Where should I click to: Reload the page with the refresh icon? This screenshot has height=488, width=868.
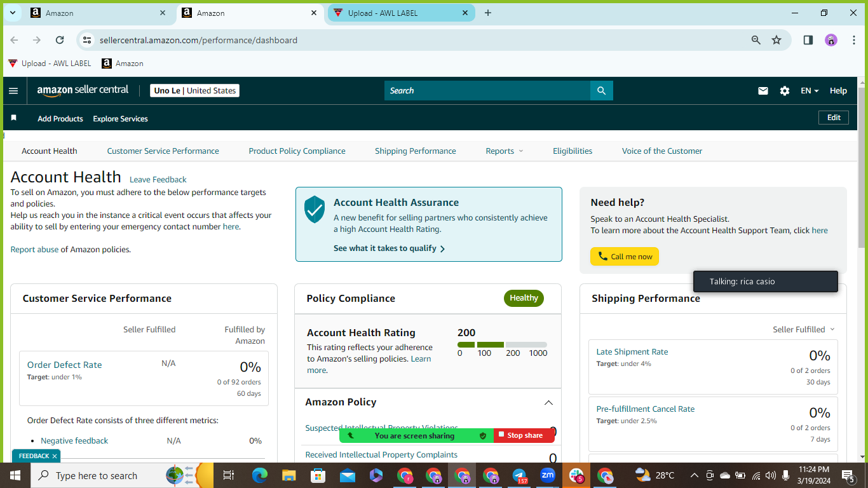(x=60, y=40)
